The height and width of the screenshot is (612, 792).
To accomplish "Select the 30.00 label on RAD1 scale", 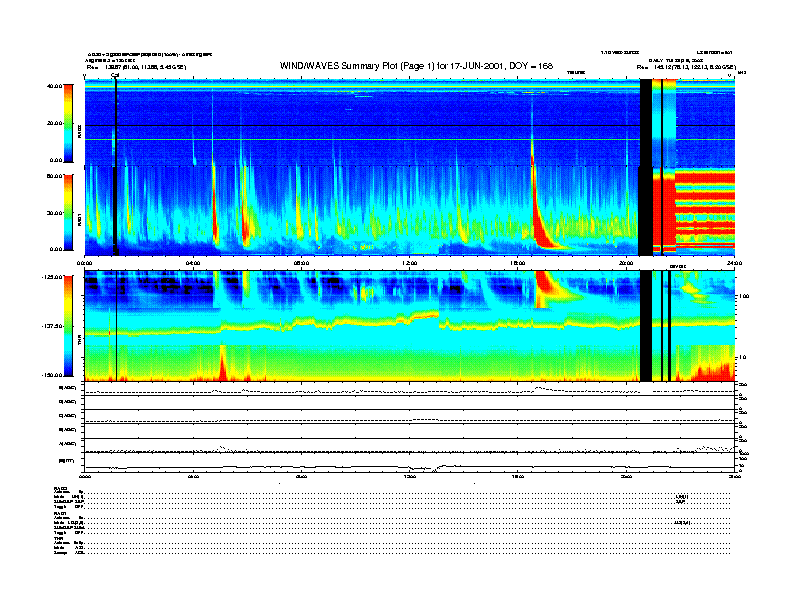I will tap(54, 213).
